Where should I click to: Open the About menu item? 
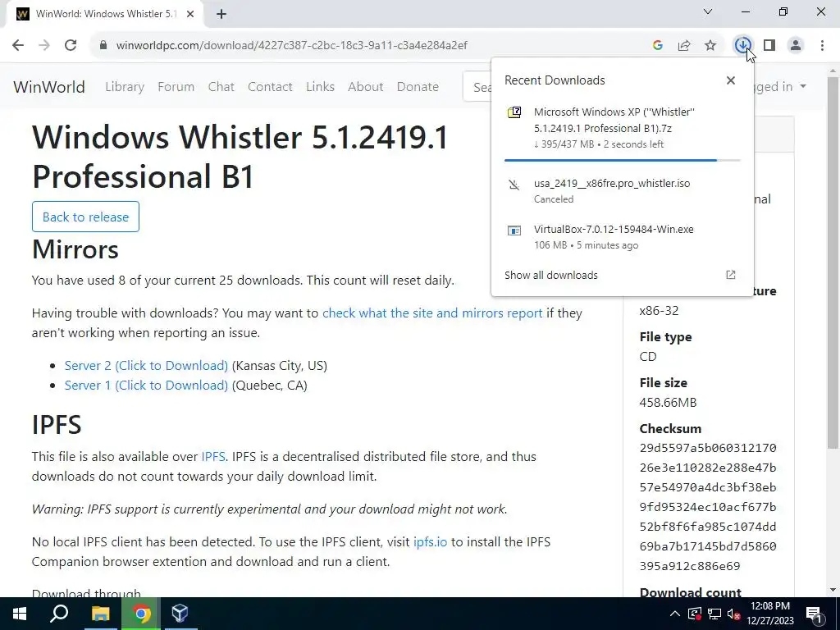pos(366,86)
